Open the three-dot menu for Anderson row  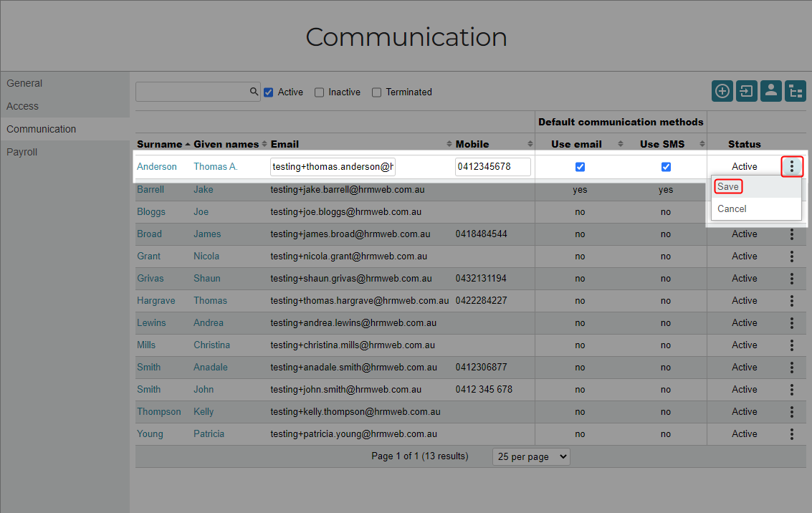pos(792,166)
